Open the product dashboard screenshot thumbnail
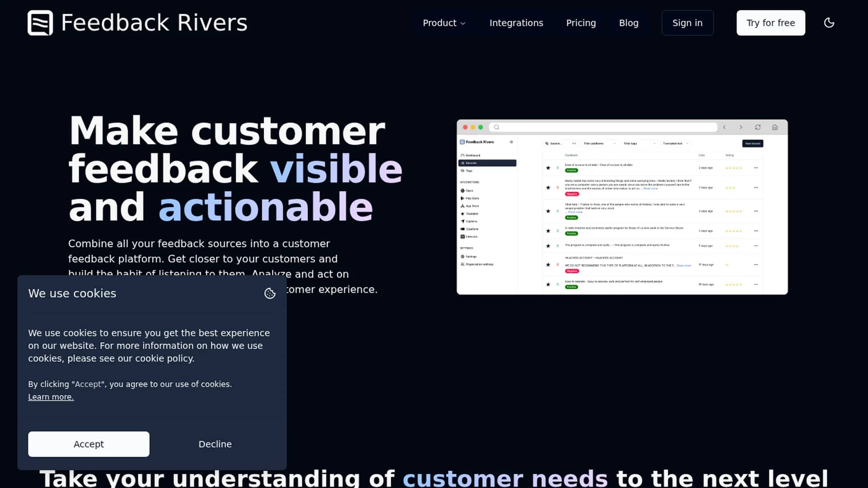Viewport: 868px width, 488px height. (x=622, y=207)
